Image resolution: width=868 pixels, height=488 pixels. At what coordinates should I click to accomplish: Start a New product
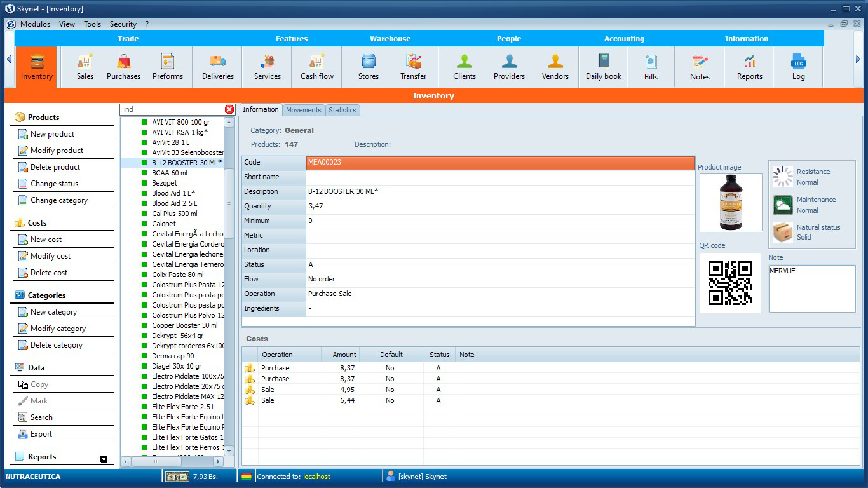tap(53, 133)
